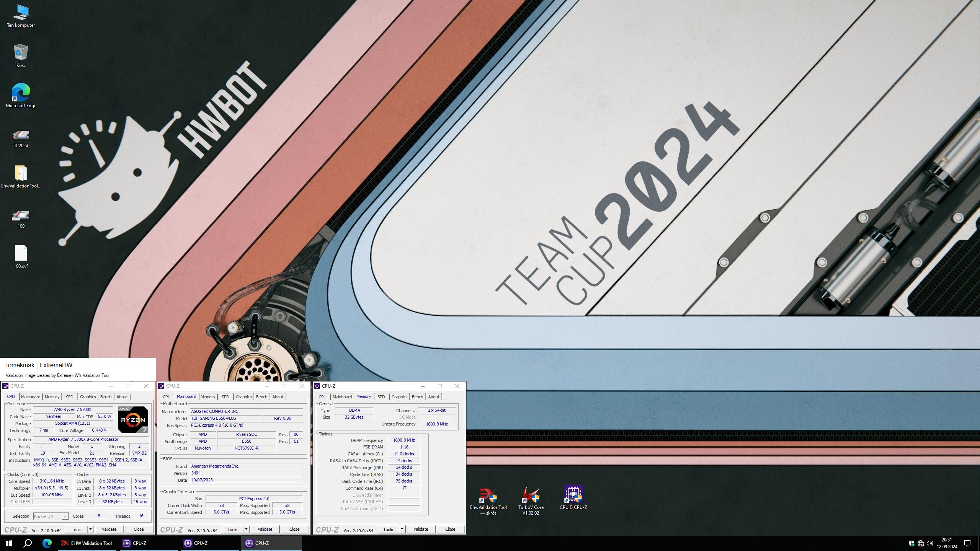Open the Kosz recycle bin icon
Viewport: 980px width, 551px height.
[21, 56]
